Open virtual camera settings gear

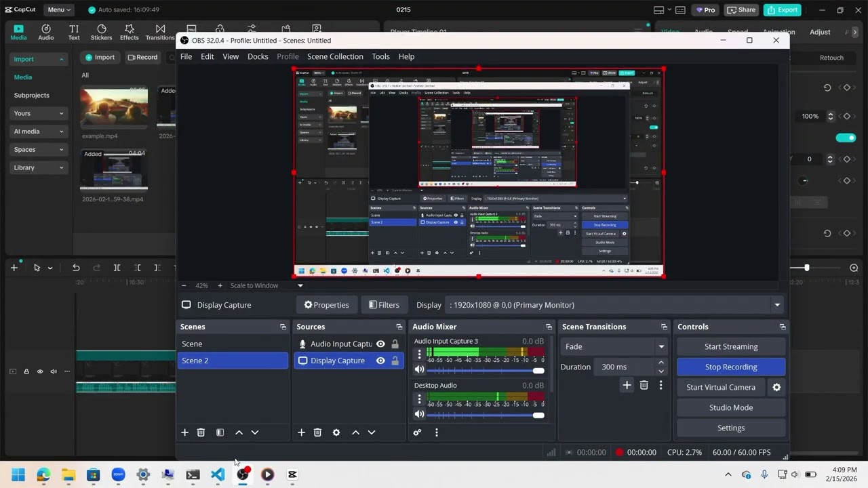(776, 387)
